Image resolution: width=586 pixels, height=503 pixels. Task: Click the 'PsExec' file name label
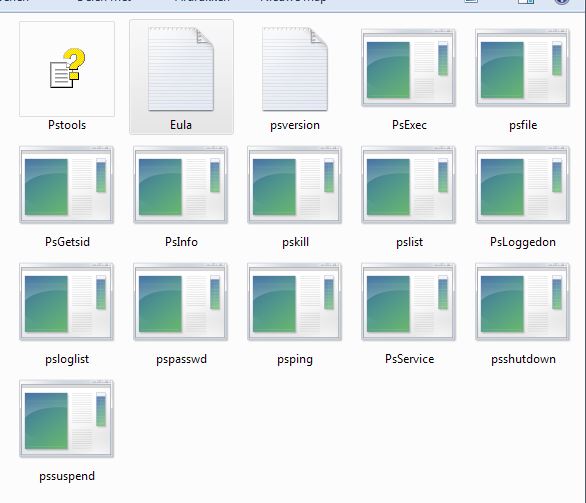pyautogui.click(x=409, y=125)
